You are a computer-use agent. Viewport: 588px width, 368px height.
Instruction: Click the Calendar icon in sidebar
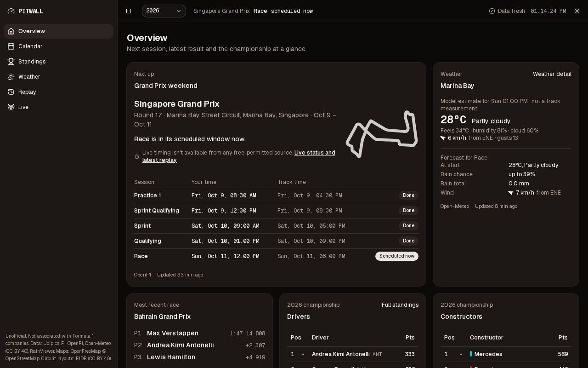pyautogui.click(x=11, y=46)
